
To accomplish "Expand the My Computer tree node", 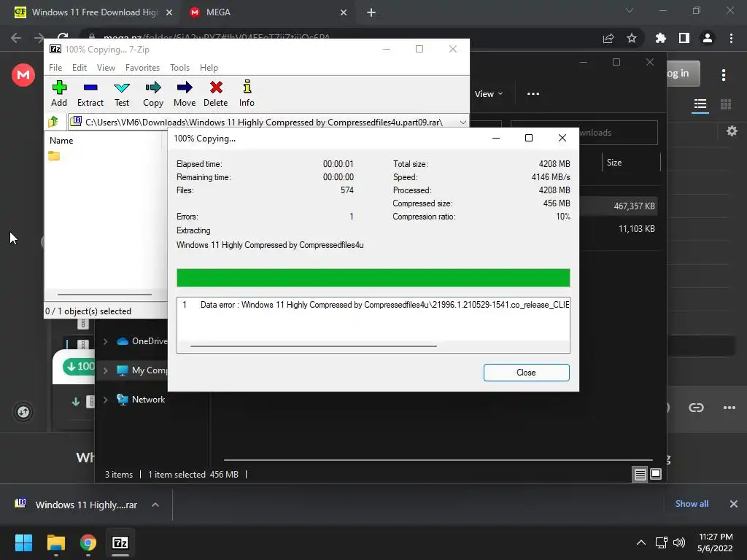I will point(106,370).
